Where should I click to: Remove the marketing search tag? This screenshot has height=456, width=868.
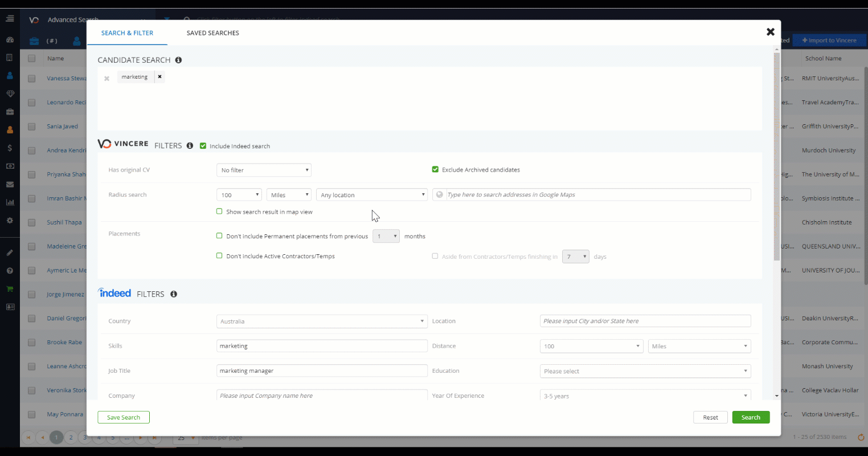pyautogui.click(x=159, y=77)
